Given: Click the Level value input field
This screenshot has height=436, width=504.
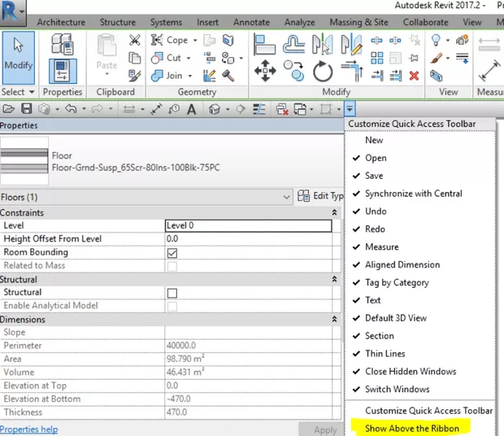Looking at the screenshot, I should 247,225.
